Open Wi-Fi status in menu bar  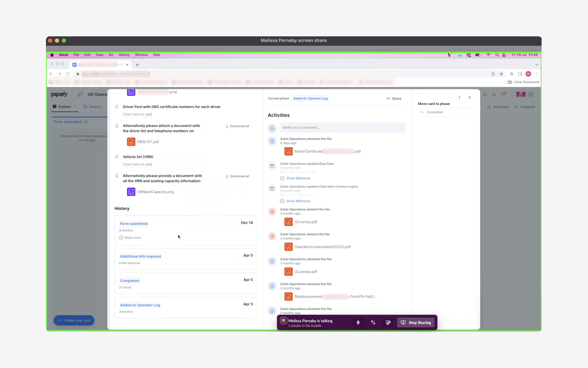tap(488, 55)
